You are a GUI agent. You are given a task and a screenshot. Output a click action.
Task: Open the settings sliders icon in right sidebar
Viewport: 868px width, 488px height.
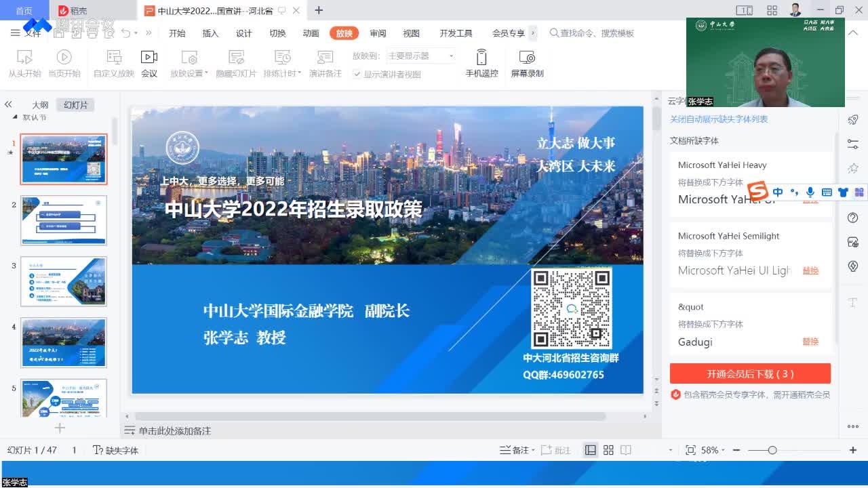tap(853, 144)
